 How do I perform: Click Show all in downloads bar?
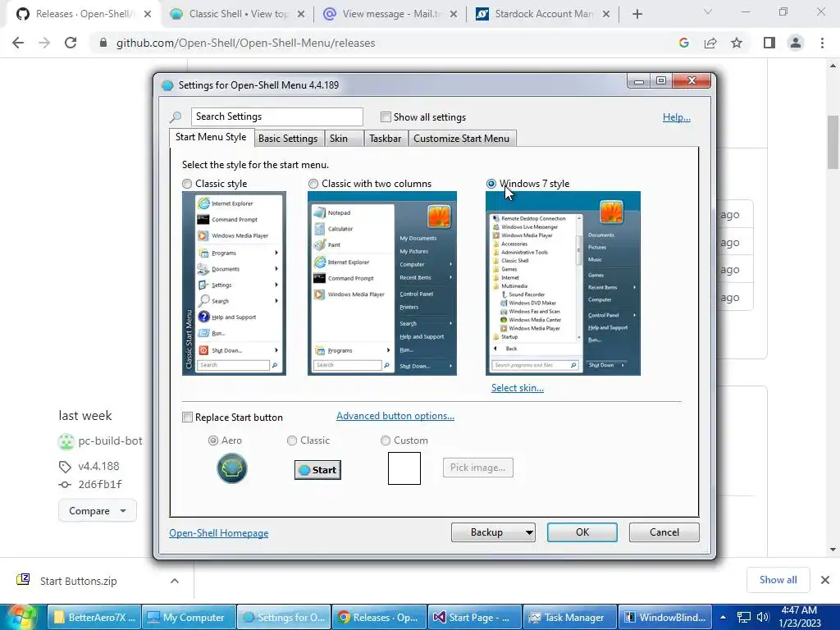(778, 580)
